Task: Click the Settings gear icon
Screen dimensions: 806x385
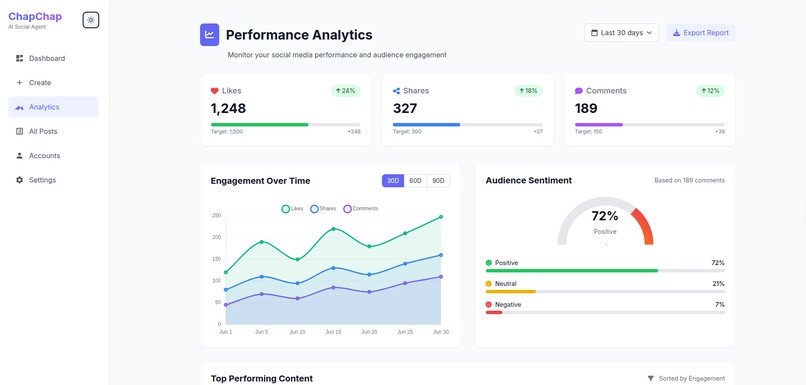Action: [x=20, y=180]
